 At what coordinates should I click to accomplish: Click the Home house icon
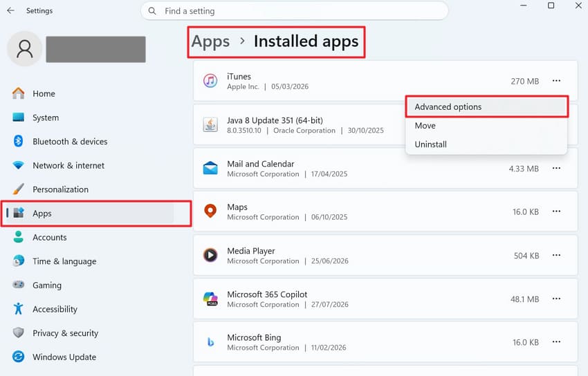(18, 93)
